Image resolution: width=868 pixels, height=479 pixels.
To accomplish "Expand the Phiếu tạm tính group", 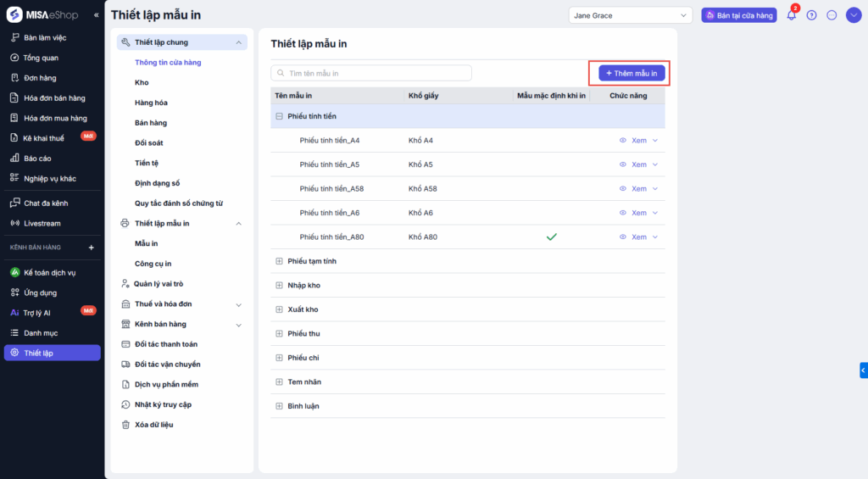I will (279, 261).
